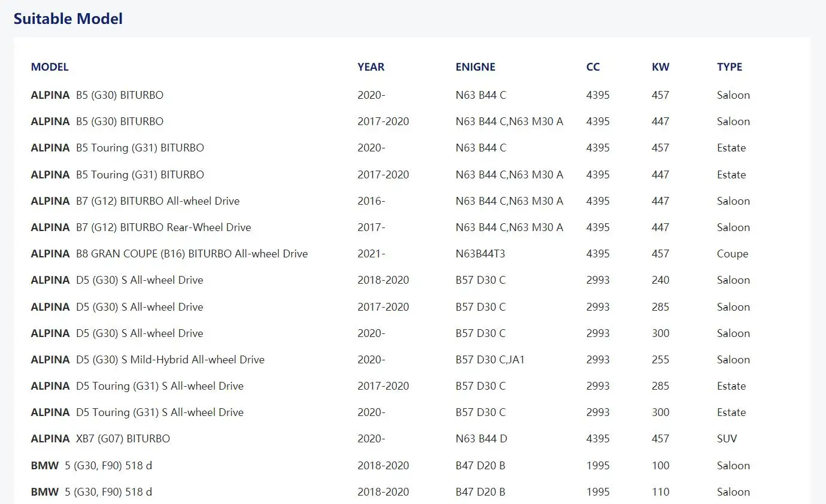Click "N63 B44 C" in B5 Touring 2020- row
Screen dimensions: 826x504
(x=481, y=148)
